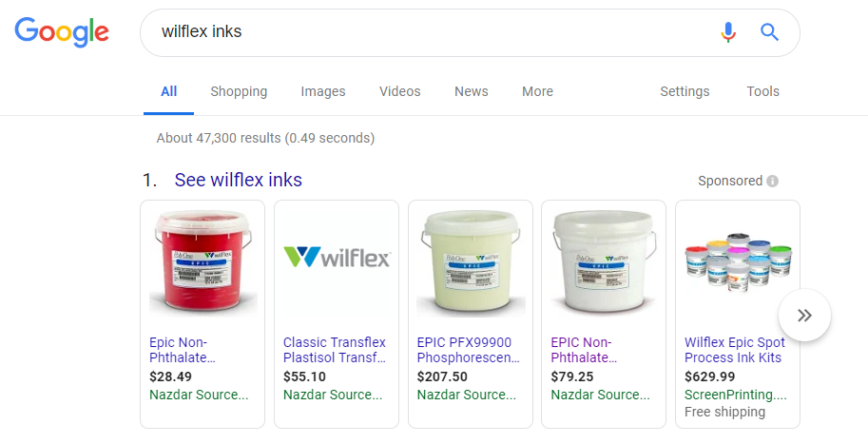Open the Settings menu
This screenshot has width=868, height=444.
tap(685, 91)
